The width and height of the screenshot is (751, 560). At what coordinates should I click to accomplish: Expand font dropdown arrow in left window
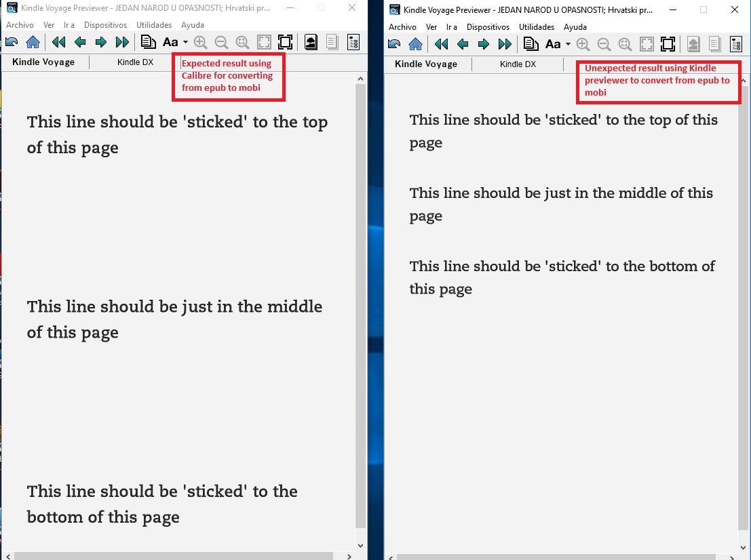click(x=185, y=42)
